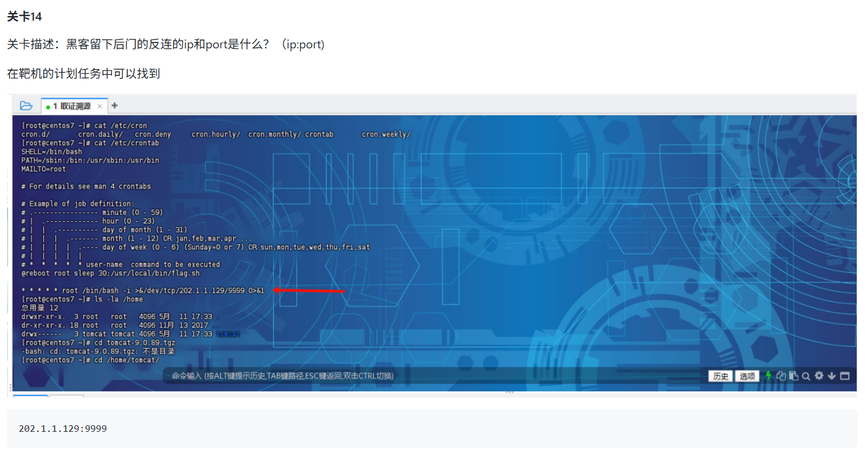Open the 选项 options button
Viewport: 868px width, 453px height.
pos(748,376)
